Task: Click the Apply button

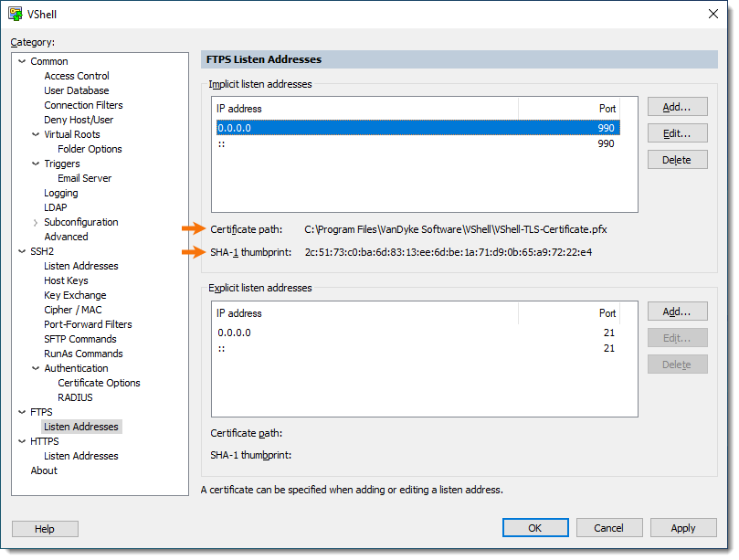Action: 683,528
